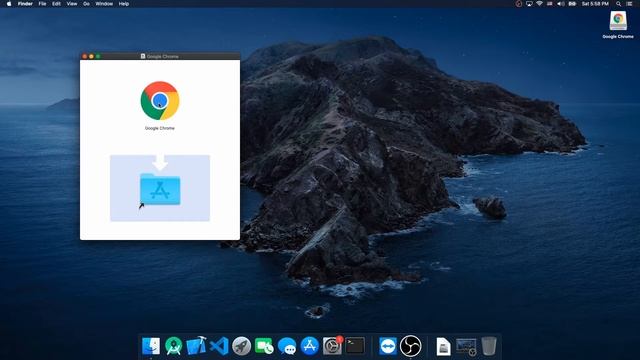Zoom the Google Chrome installer window
The image size is (640, 360).
pyautogui.click(x=98, y=56)
